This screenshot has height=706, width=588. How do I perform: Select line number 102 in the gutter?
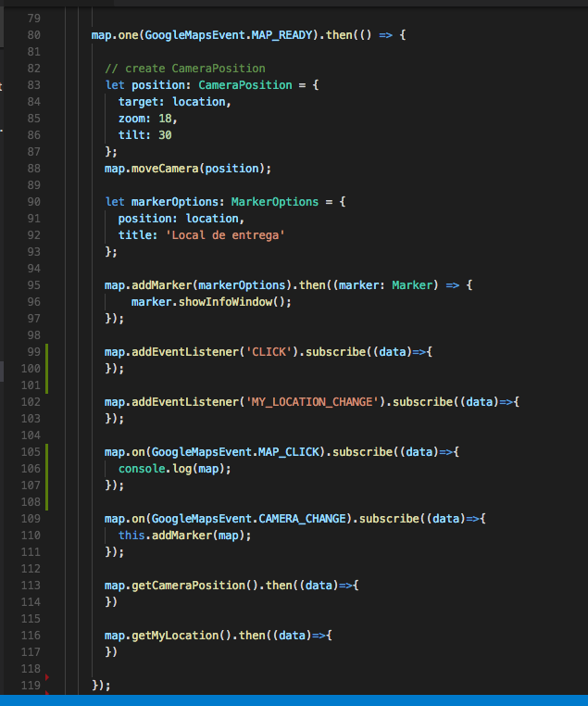click(x=31, y=401)
